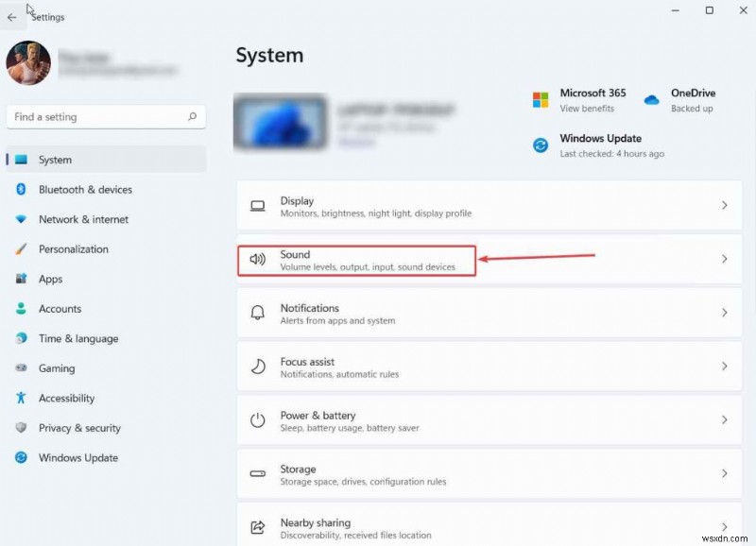
Task: Select the Nearby sharing icon
Action: (257, 526)
